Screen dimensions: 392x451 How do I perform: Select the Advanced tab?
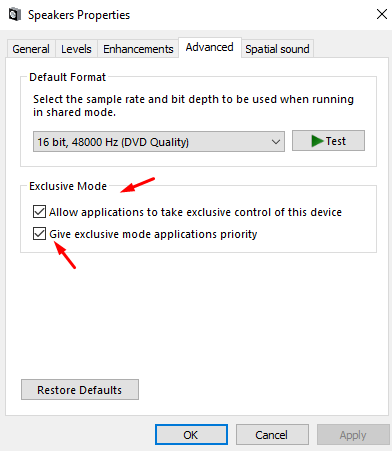[210, 47]
